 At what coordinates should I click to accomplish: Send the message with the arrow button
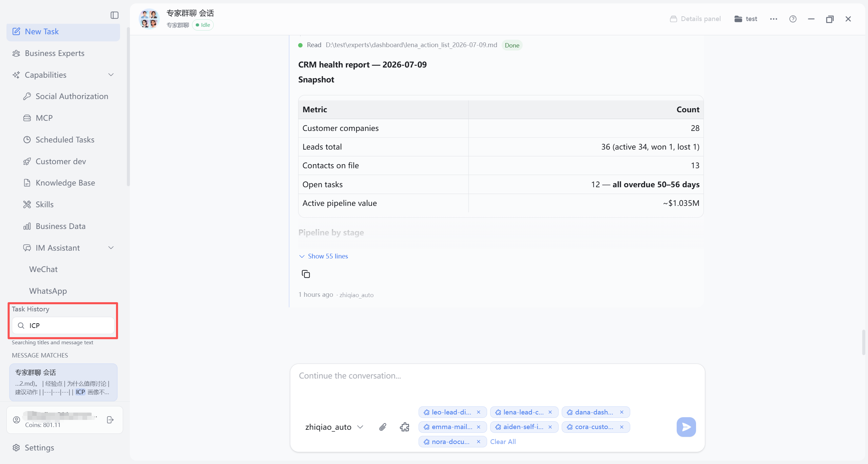click(686, 427)
